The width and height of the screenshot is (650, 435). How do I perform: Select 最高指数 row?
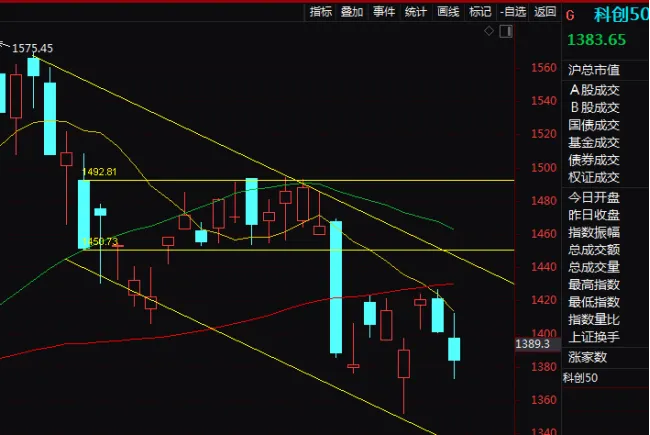click(x=594, y=284)
